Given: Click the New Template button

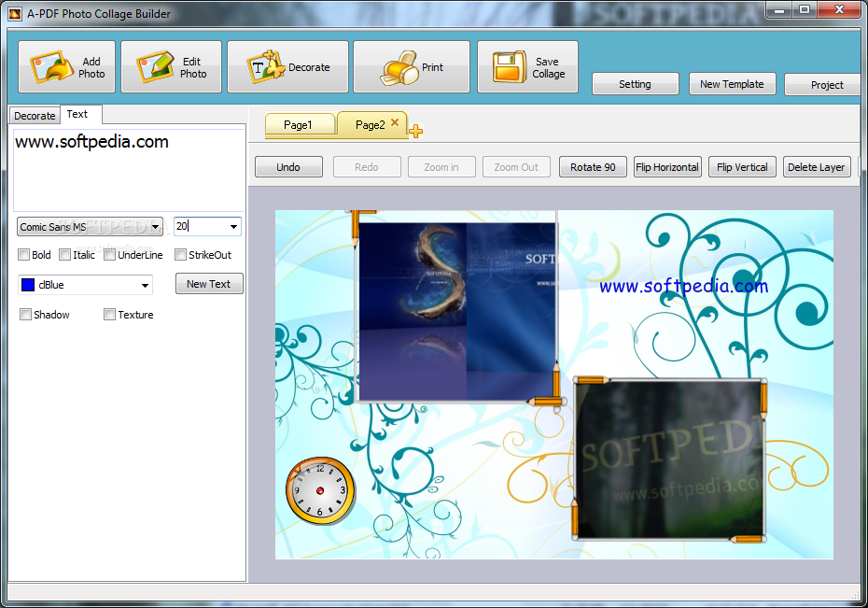Looking at the screenshot, I should click(732, 84).
